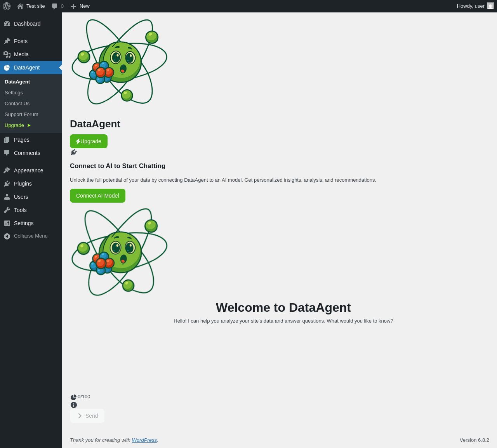The width and height of the screenshot is (497, 448).
Task: Click the plug icon below Upgrade button
Action: (x=74, y=152)
